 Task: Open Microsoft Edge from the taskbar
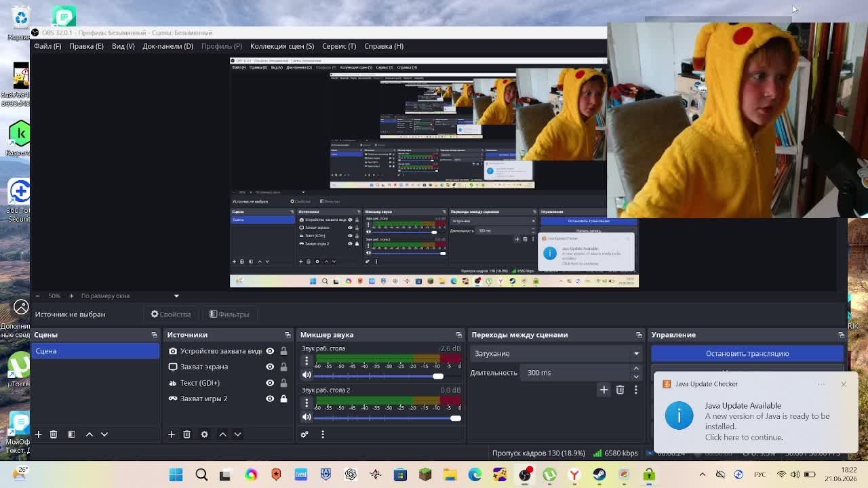(475, 475)
